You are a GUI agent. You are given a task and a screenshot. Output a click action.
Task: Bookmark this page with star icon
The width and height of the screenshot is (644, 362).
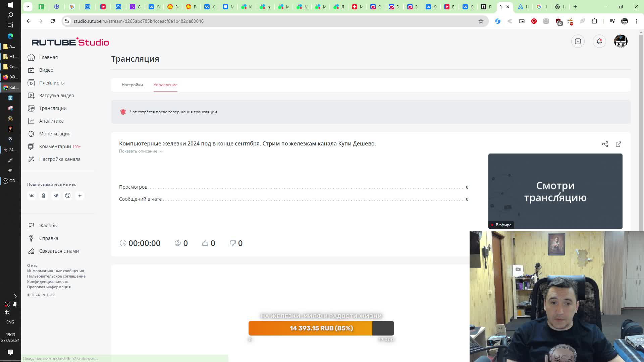click(481, 21)
